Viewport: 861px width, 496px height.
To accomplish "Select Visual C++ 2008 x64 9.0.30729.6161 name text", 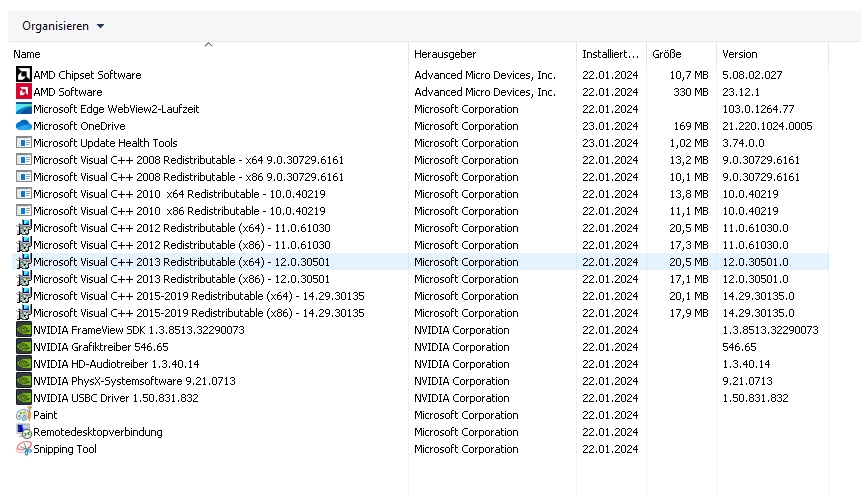I will pyautogui.click(x=188, y=160).
